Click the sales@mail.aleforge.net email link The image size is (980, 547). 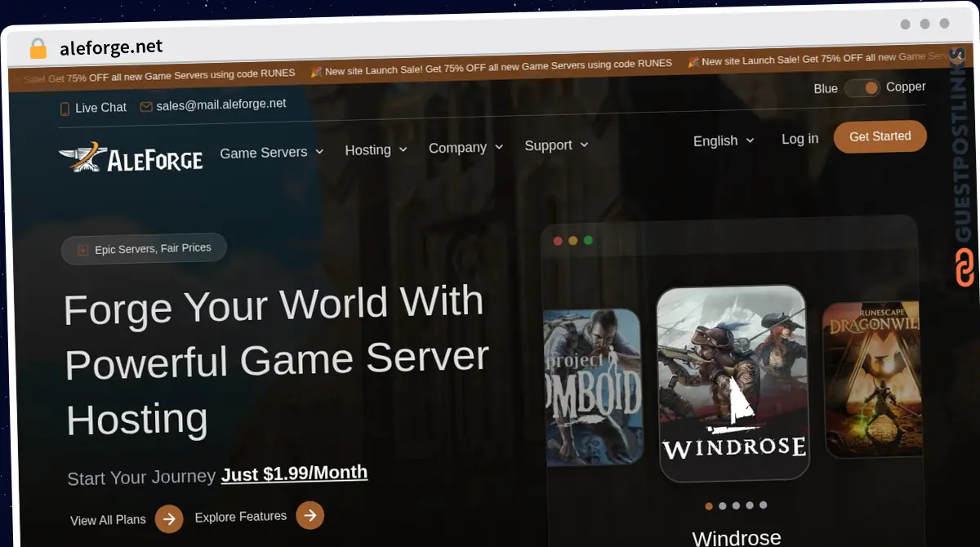click(221, 105)
